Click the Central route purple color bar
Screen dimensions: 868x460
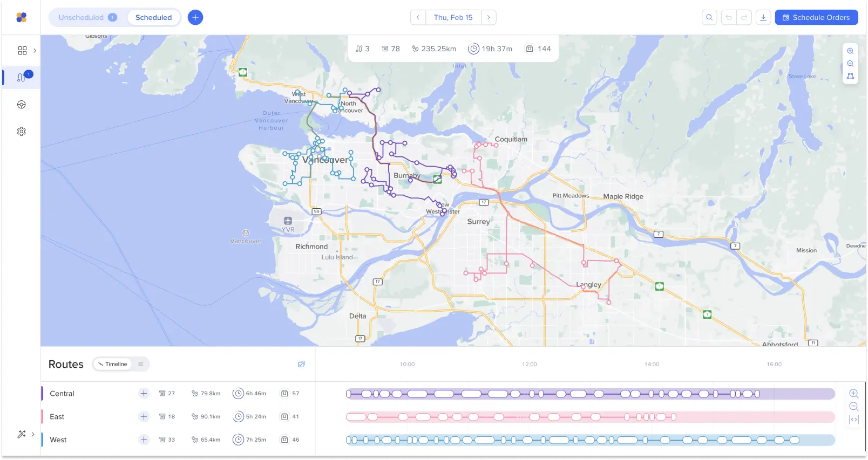point(42,394)
